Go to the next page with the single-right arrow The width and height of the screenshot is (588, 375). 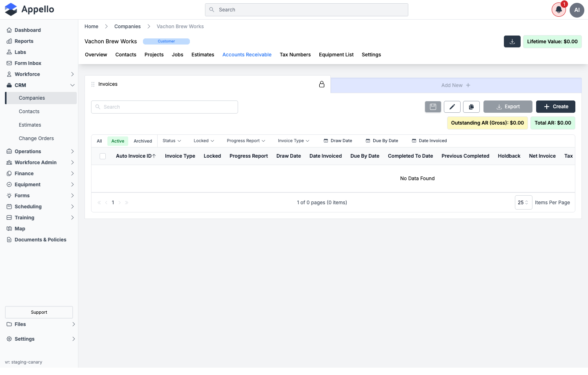pyautogui.click(x=120, y=203)
